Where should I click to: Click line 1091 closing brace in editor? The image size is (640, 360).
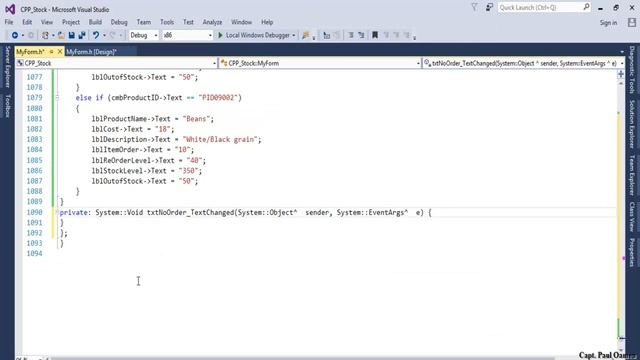pos(62,223)
